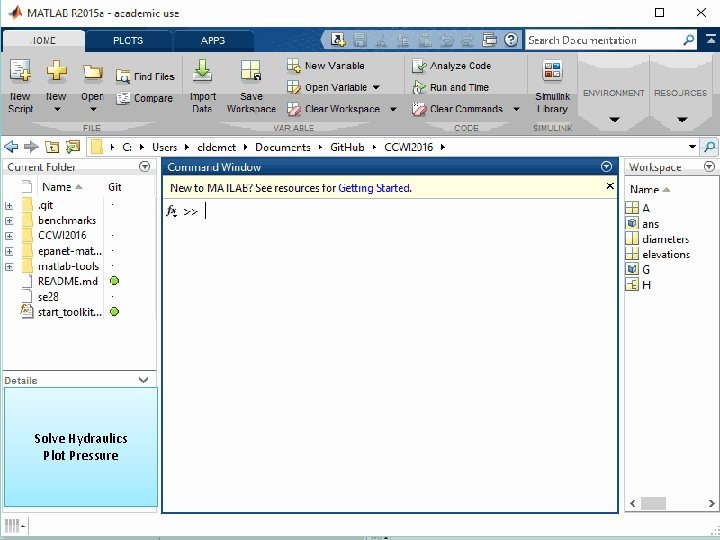Select the start_toolkit... file
Viewport: 720px width, 540px height.
pos(70,312)
